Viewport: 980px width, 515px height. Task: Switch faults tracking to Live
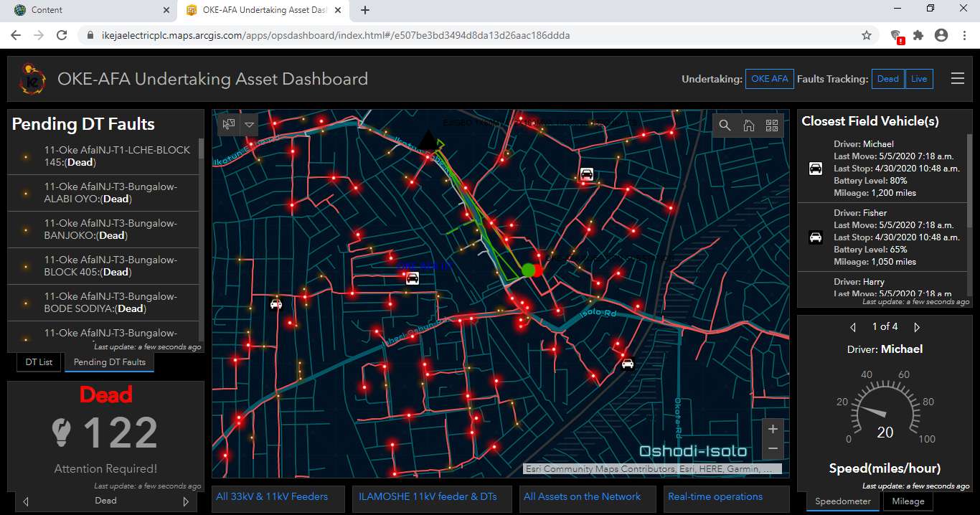919,79
